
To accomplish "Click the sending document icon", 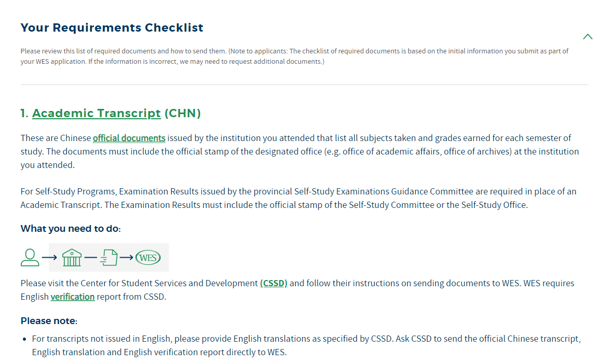I will pos(109,257).
